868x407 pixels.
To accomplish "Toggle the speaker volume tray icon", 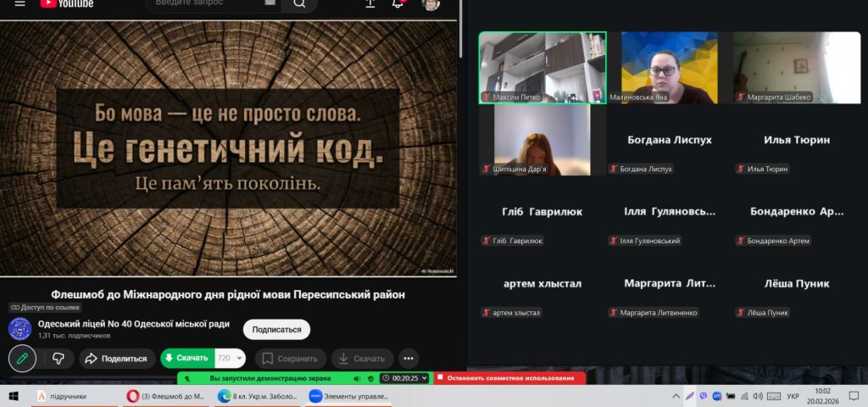I will 758,396.
